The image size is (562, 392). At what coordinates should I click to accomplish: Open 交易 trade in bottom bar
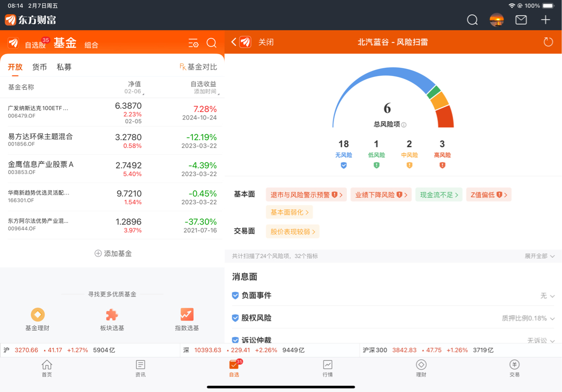coord(514,369)
